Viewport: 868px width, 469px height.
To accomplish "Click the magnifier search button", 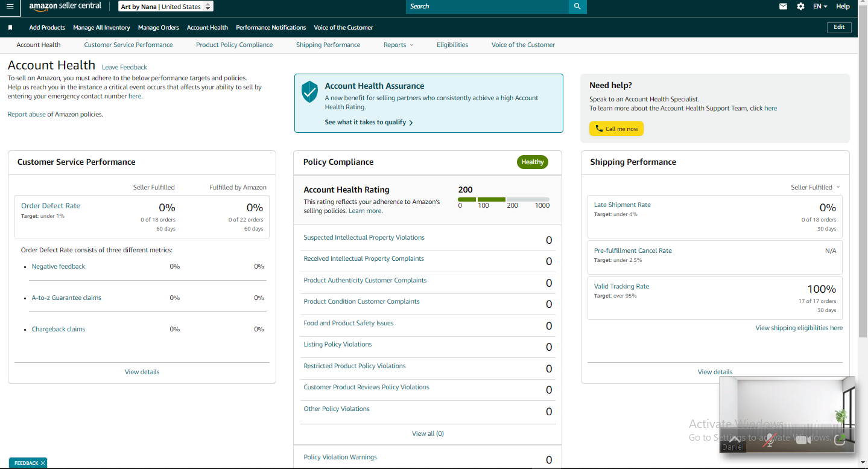I will tap(577, 6).
